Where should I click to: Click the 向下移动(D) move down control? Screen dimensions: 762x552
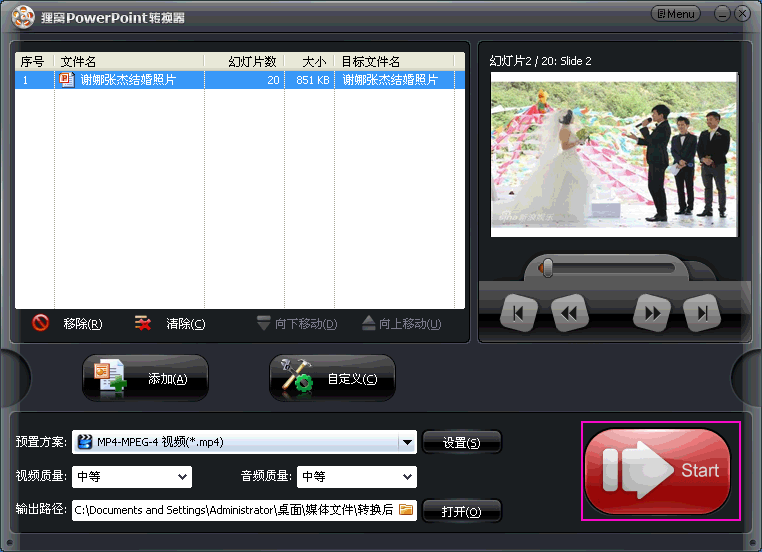coord(297,323)
